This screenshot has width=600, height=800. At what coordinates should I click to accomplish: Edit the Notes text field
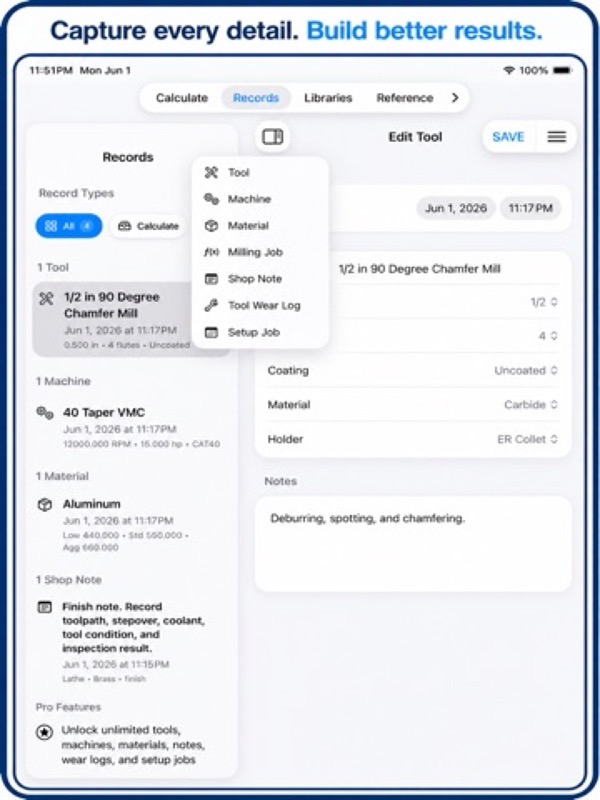pos(413,544)
